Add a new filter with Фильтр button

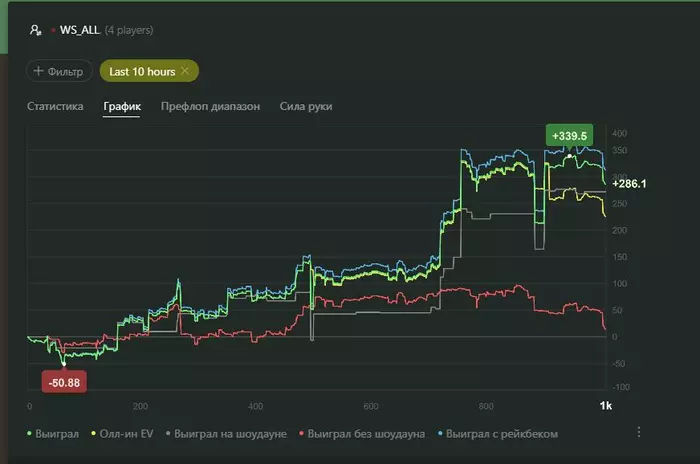click(x=59, y=71)
